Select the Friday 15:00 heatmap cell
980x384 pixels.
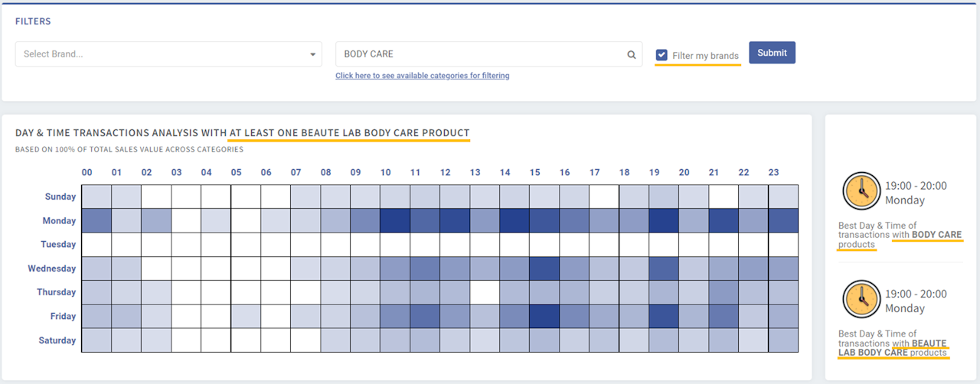pyautogui.click(x=544, y=316)
